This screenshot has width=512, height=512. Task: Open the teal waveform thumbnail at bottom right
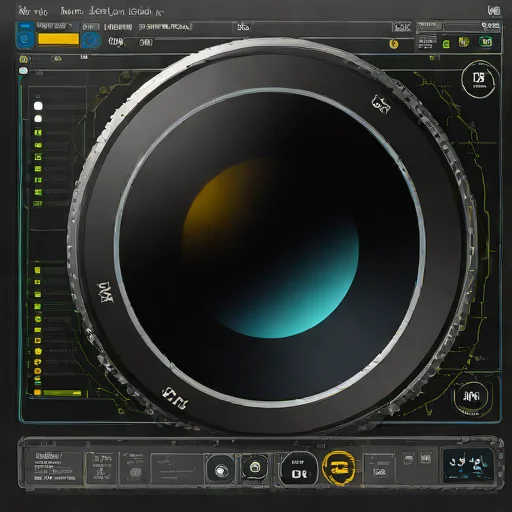pos(467,466)
